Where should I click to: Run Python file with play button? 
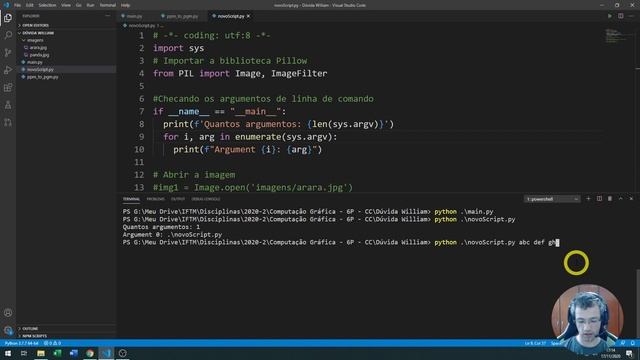click(610, 16)
